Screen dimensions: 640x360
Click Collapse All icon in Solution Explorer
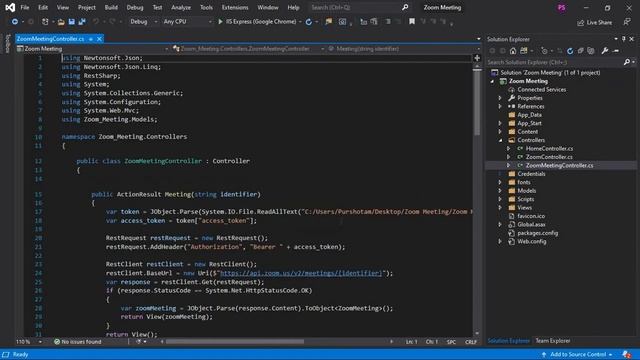tap(580, 51)
